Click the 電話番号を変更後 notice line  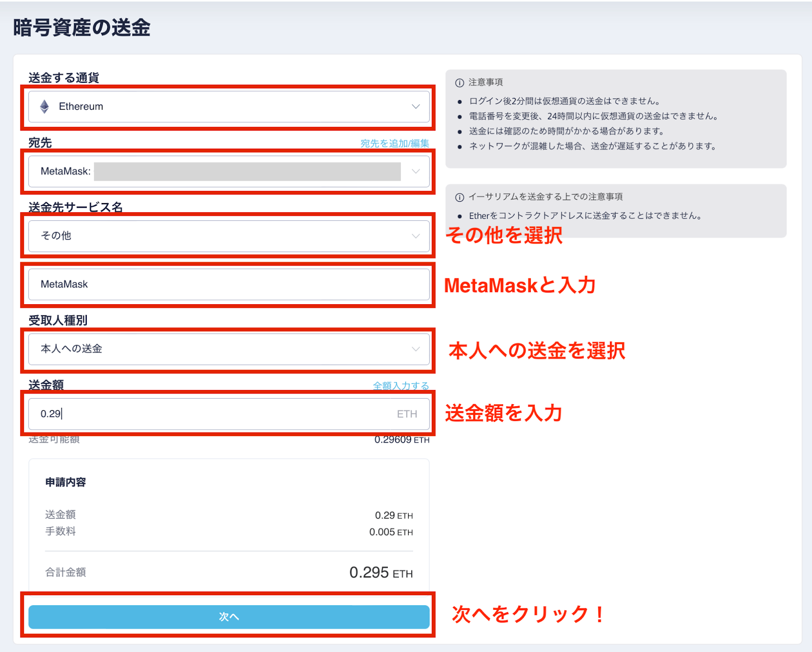click(594, 116)
